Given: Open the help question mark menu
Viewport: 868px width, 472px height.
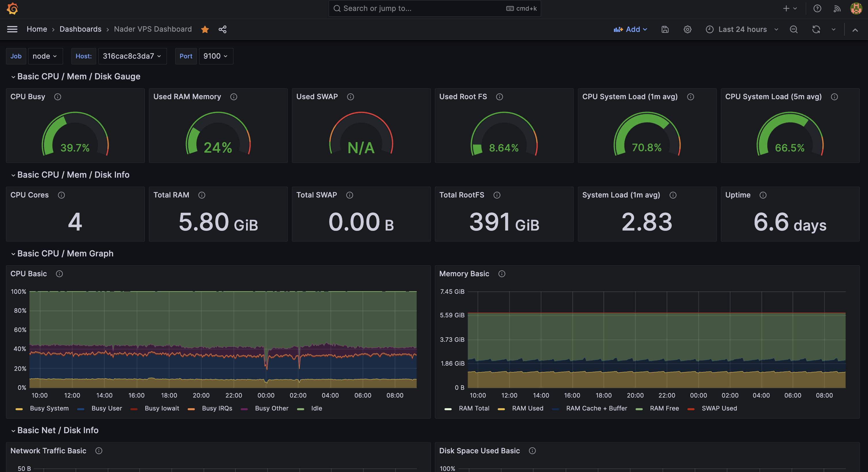Looking at the screenshot, I should point(817,8).
